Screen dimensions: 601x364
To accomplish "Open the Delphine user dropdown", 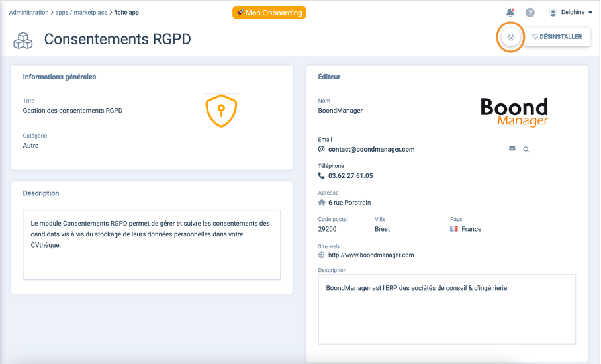I will tap(571, 13).
